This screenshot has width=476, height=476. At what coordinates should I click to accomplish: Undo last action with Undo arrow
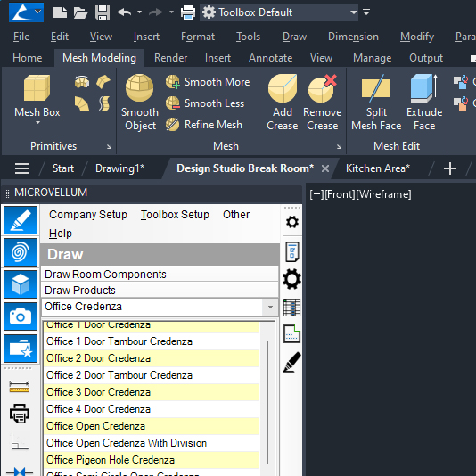pyautogui.click(x=124, y=12)
